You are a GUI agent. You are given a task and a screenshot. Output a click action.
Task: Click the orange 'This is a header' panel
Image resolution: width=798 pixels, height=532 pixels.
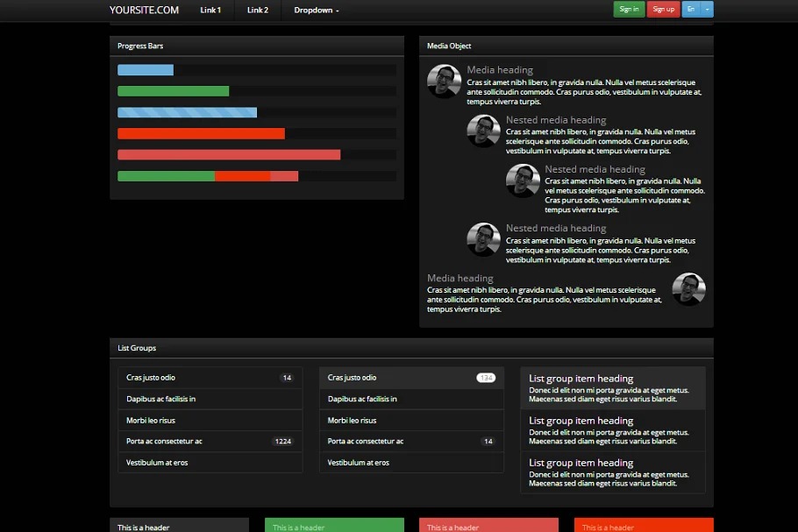pyautogui.click(x=643, y=526)
